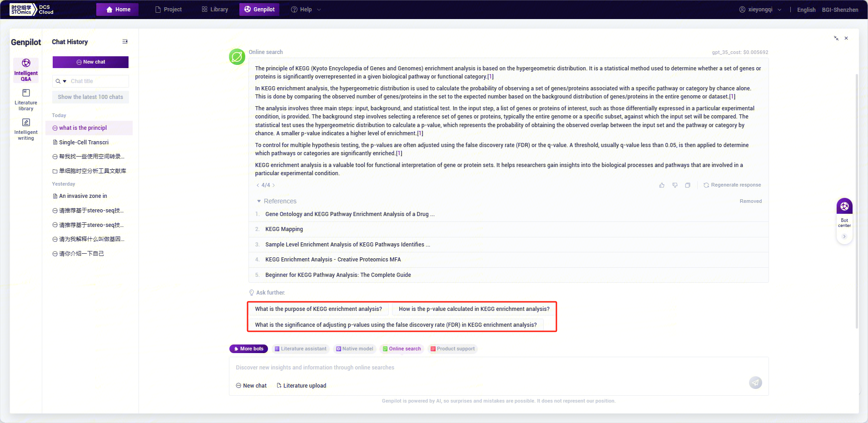Open the Literature library sidebar icon
The image size is (868, 423).
click(x=26, y=99)
